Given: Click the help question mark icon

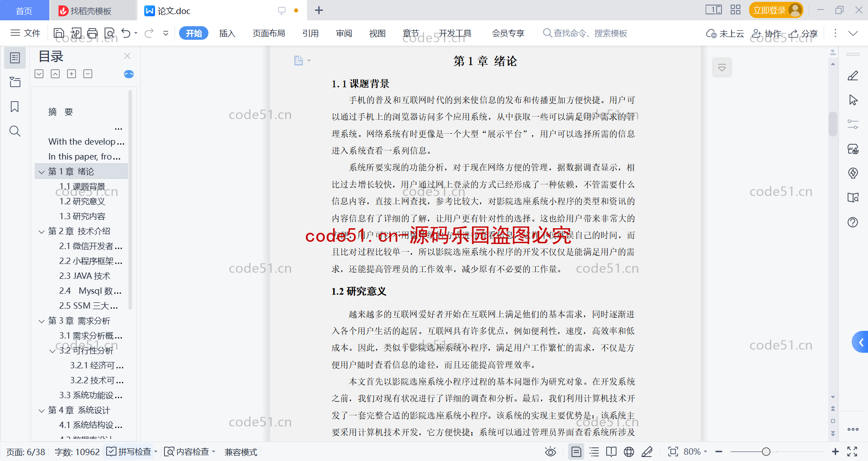Looking at the screenshot, I should [853, 222].
